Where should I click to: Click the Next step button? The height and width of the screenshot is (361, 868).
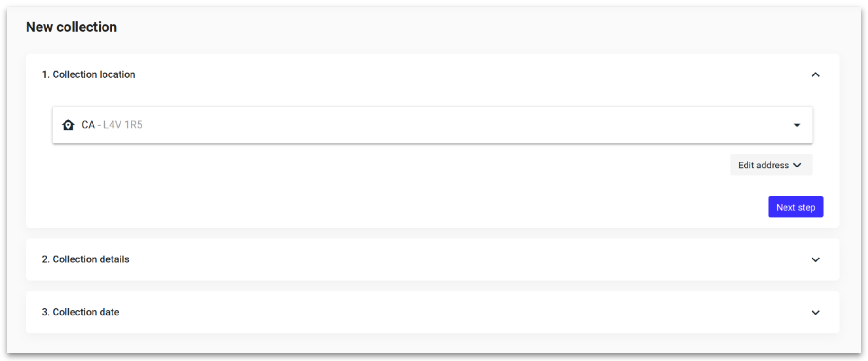click(796, 207)
